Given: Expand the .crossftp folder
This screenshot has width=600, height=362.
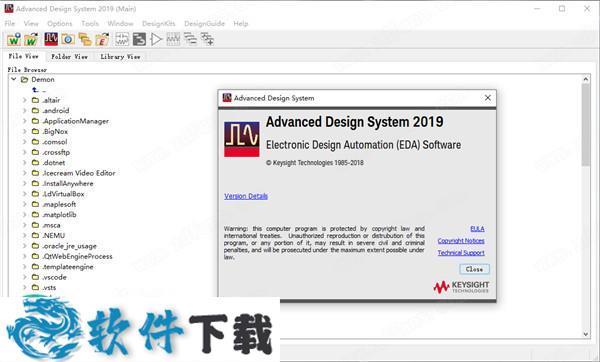Looking at the screenshot, I should coord(25,152).
